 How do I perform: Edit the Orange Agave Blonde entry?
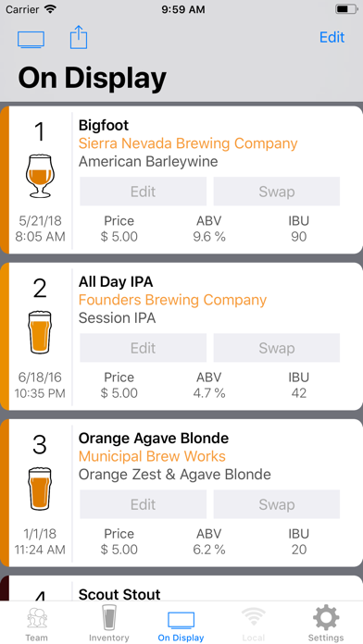[143, 504]
